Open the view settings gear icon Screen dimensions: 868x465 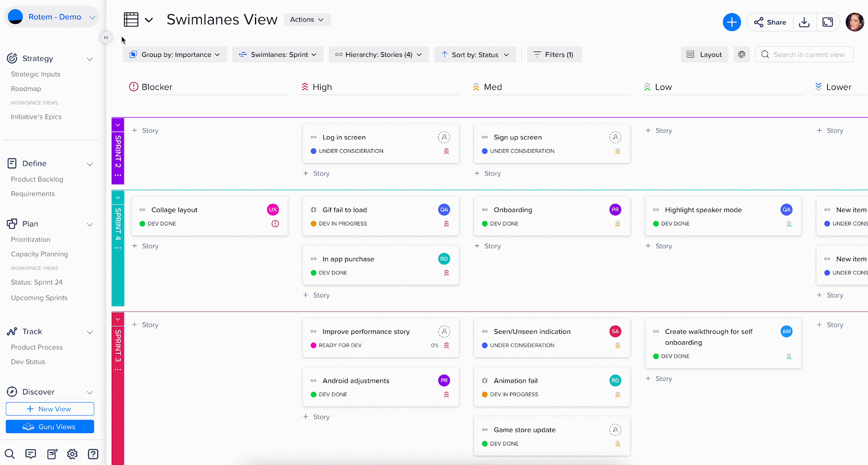(x=742, y=54)
